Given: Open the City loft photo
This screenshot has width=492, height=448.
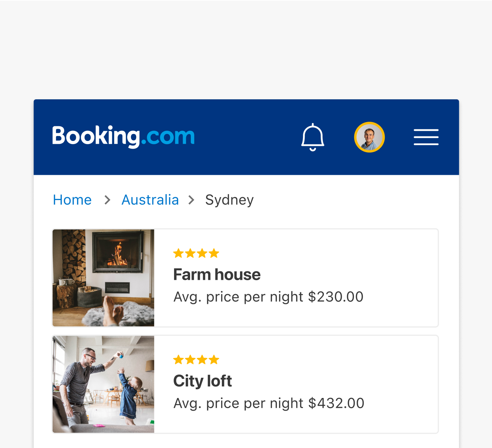Looking at the screenshot, I should click(103, 384).
